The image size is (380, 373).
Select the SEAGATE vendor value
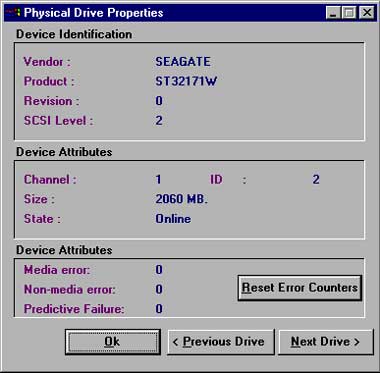point(183,62)
